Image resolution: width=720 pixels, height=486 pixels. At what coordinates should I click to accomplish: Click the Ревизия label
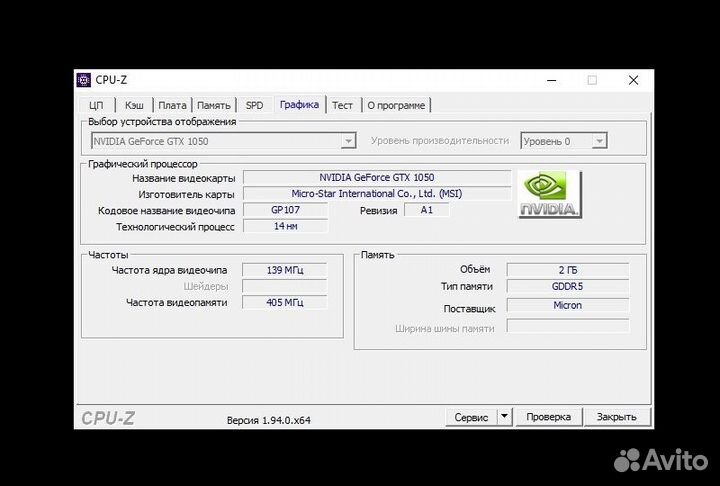point(378,211)
